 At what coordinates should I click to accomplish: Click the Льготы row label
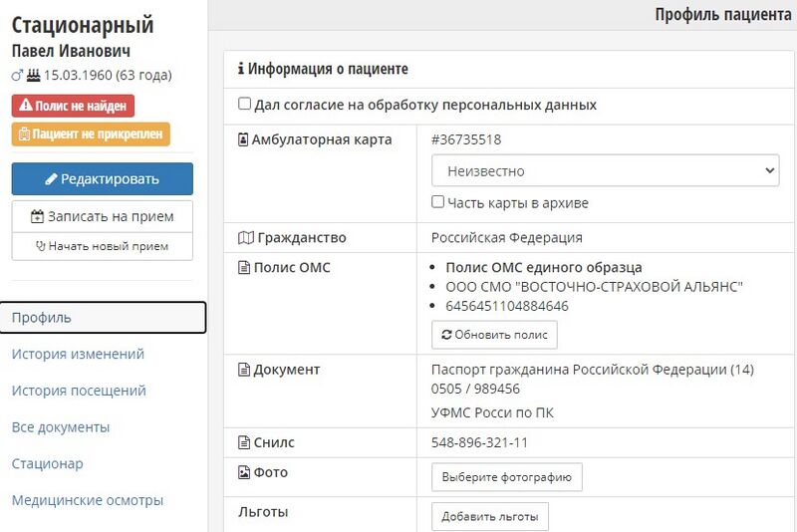click(263, 512)
